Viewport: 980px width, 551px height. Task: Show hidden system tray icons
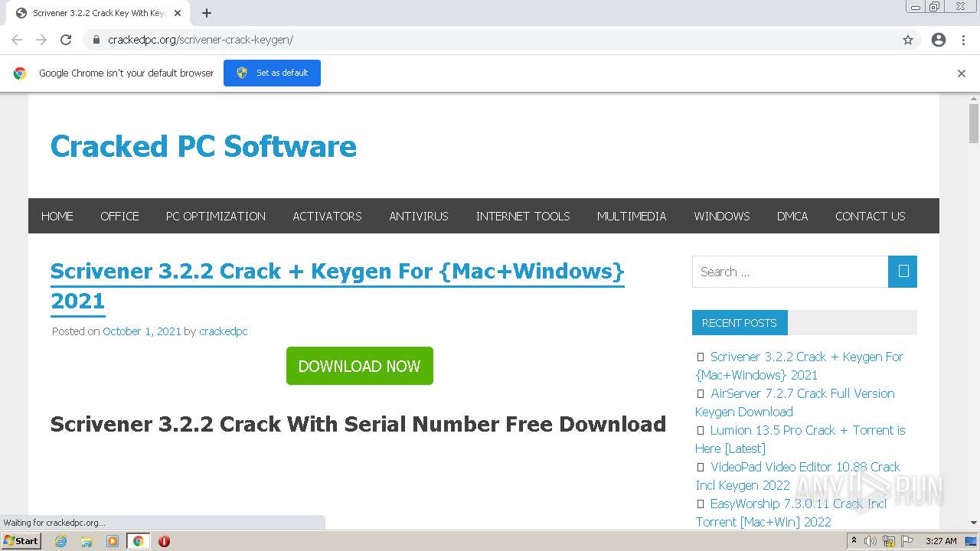coord(854,541)
